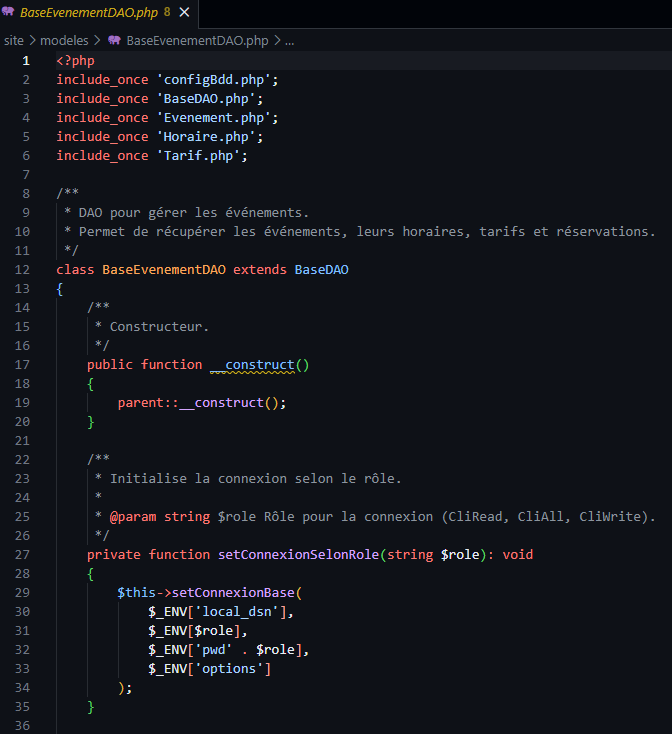The height and width of the screenshot is (734, 672).
Task: Open the 'site' breadcrumb folder
Action: pyautogui.click(x=13, y=40)
